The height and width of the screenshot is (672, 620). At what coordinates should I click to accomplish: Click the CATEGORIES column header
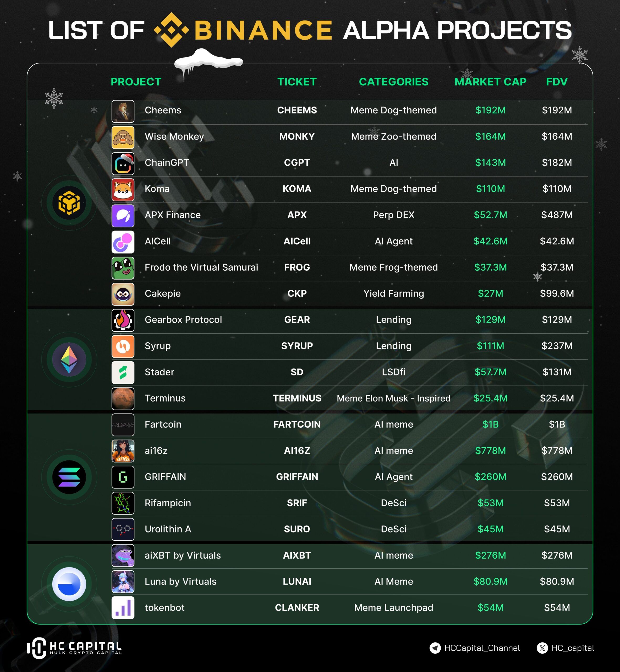pos(394,82)
